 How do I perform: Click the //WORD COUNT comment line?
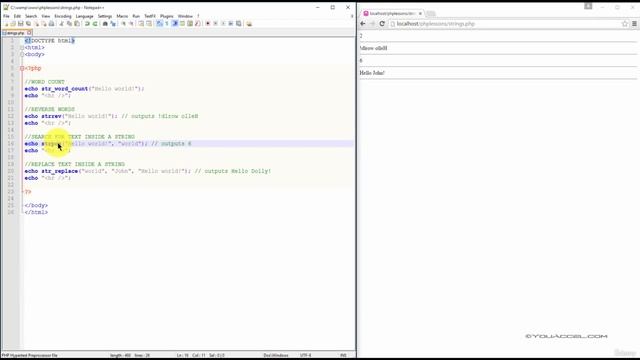click(44, 82)
